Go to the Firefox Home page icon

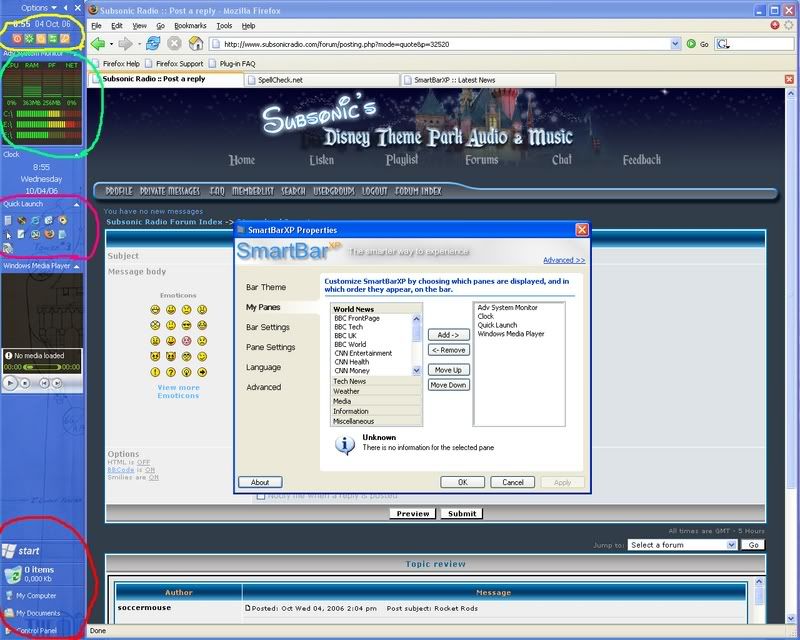click(x=196, y=44)
